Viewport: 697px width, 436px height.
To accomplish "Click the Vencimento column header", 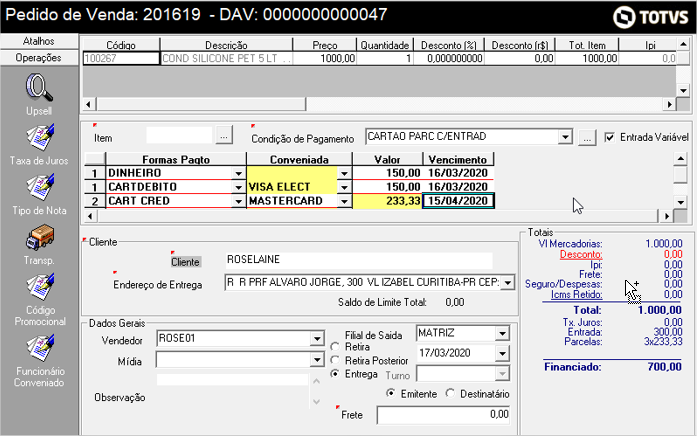I will coord(458,159).
